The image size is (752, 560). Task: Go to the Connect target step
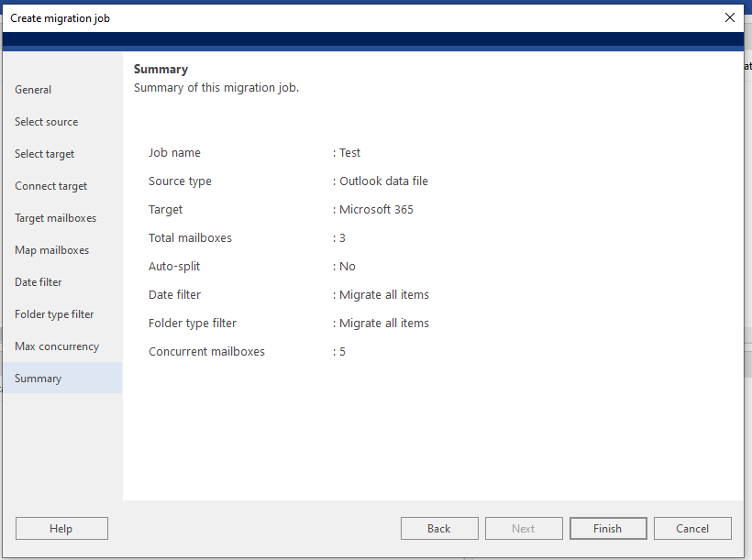click(50, 185)
